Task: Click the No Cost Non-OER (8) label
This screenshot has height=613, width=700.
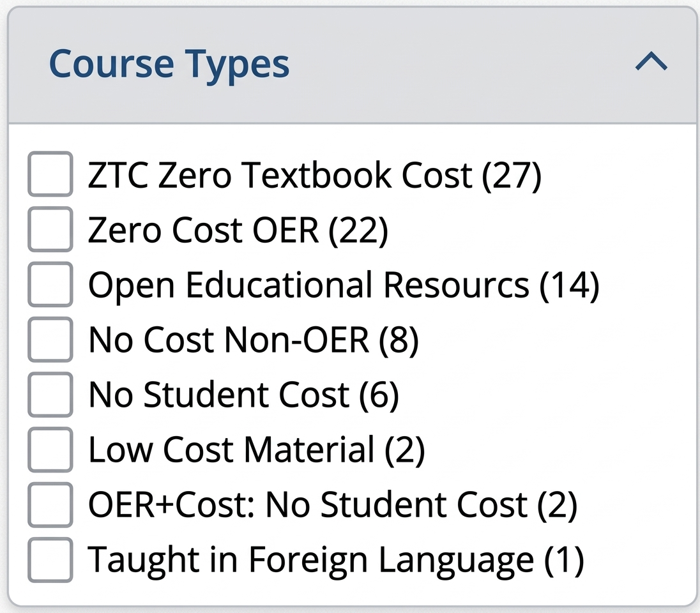Action: [252, 340]
